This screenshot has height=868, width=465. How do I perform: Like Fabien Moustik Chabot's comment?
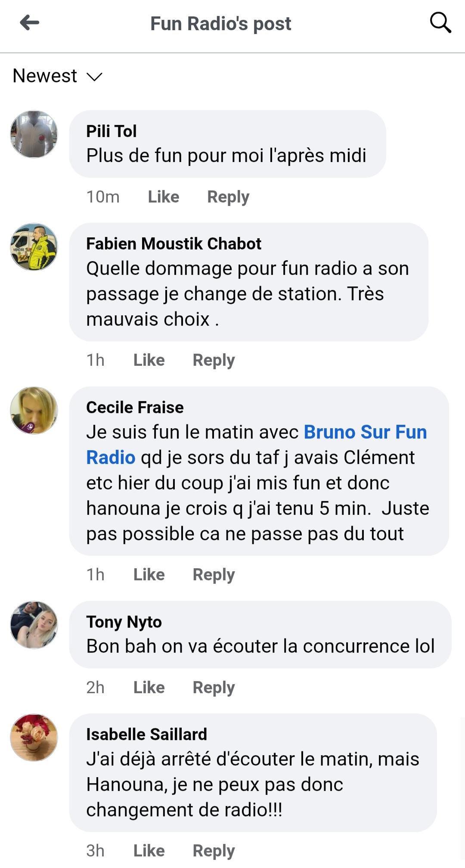(149, 360)
